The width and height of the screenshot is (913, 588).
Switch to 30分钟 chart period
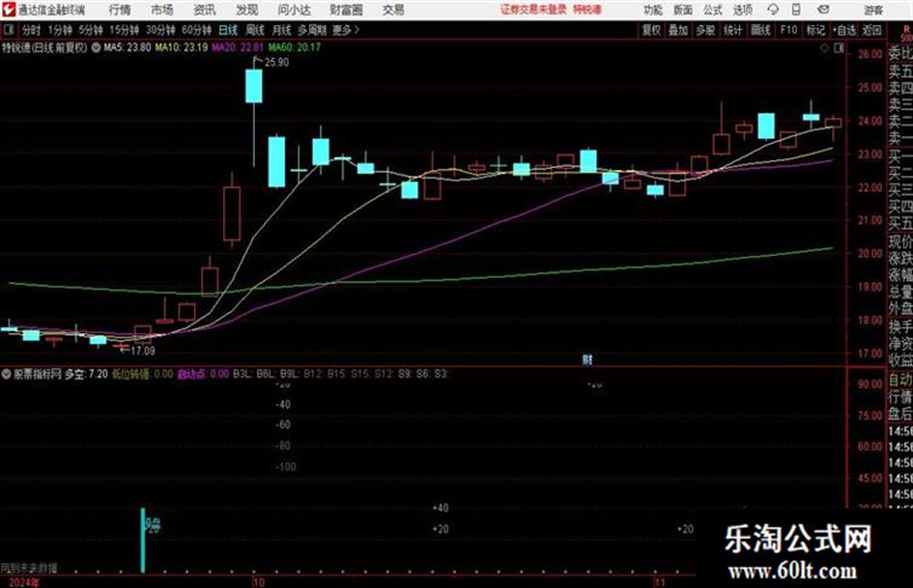coord(160,30)
